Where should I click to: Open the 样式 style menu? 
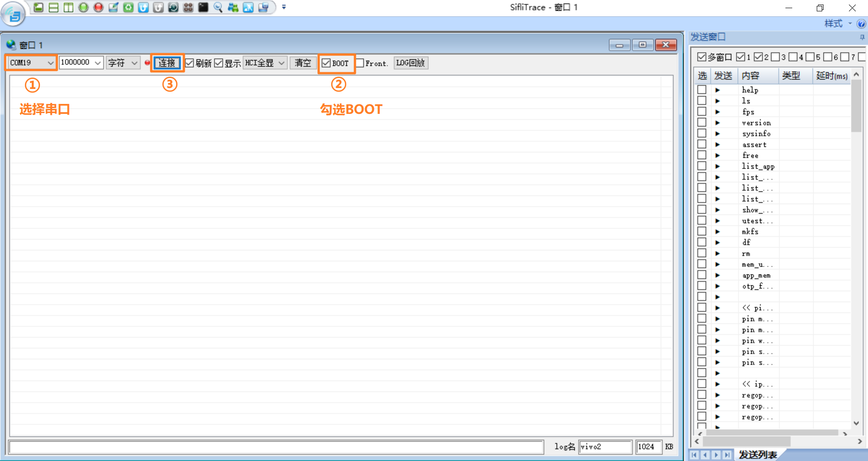coord(836,24)
